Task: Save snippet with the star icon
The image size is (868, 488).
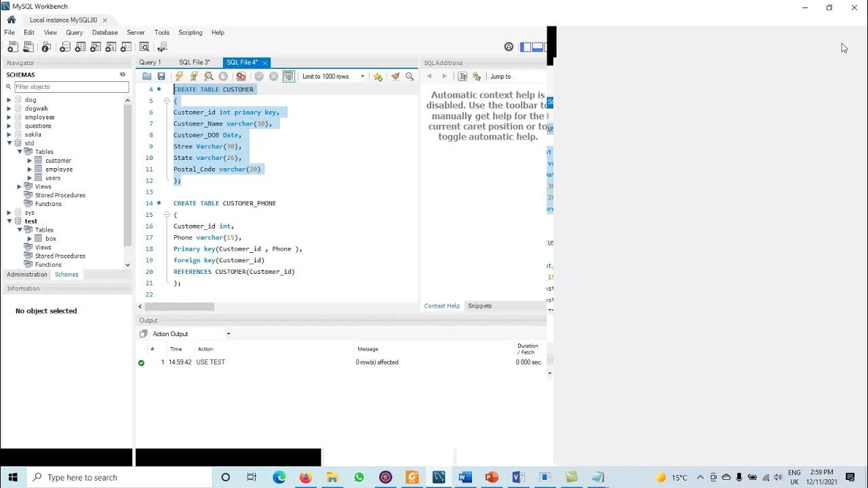Action: [x=378, y=77]
